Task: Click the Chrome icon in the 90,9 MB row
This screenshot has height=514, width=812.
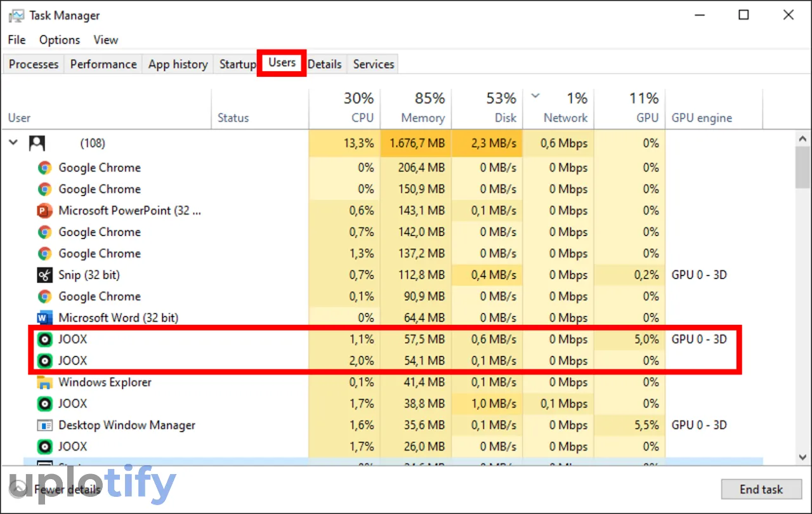Action: pos(44,296)
